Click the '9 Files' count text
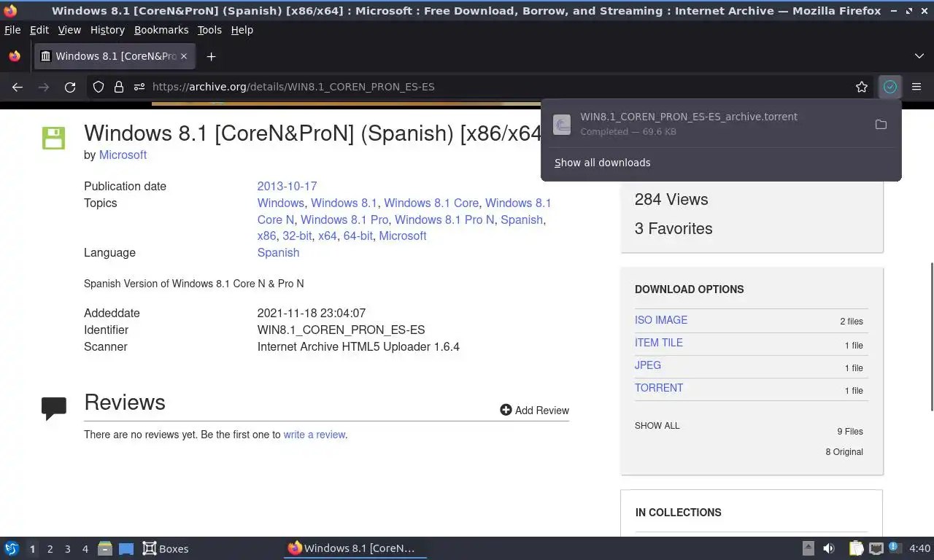 (850, 432)
